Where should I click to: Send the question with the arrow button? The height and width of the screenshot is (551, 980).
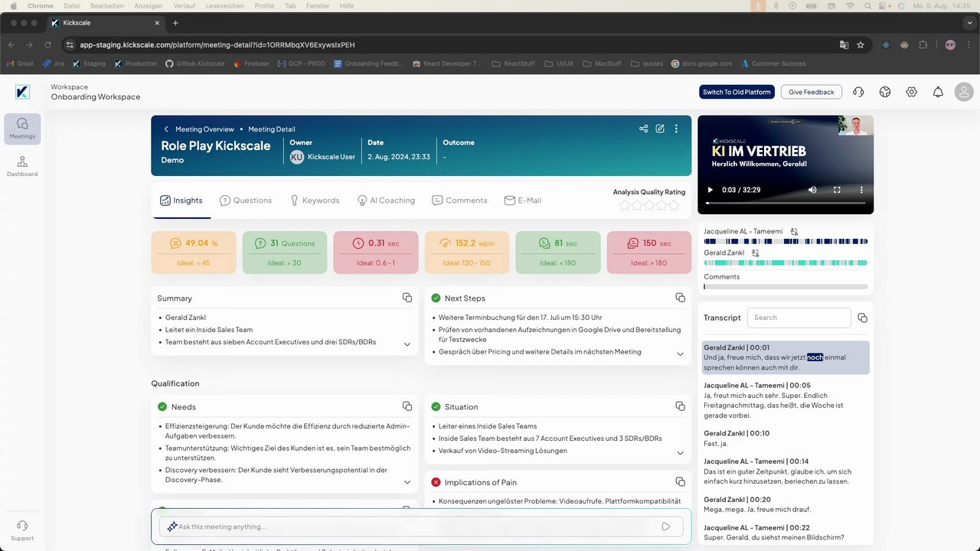(x=666, y=527)
